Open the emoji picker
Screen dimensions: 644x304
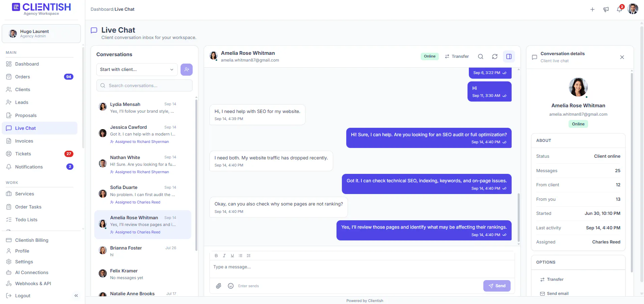click(x=231, y=286)
